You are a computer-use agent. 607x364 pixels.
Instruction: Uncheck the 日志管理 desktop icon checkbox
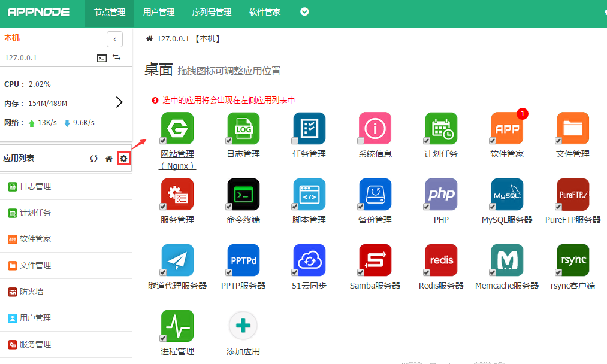pyautogui.click(x=229, y=141)
